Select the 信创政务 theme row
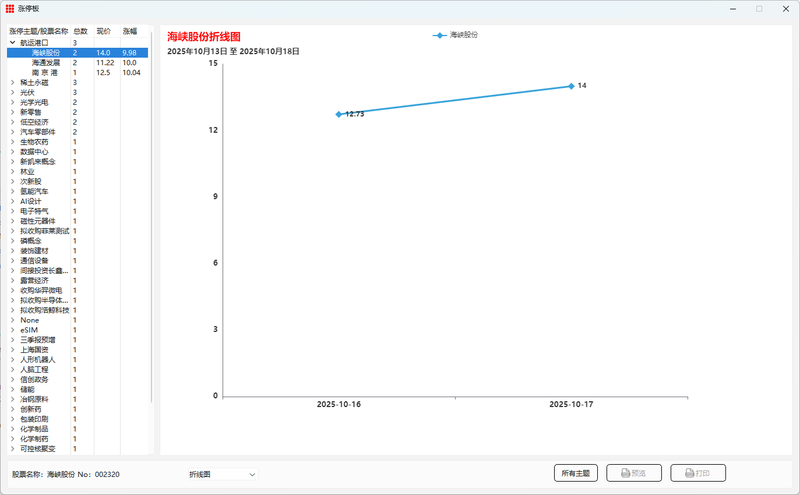Screen dimensions: 800x495 [x=78, y=380]
